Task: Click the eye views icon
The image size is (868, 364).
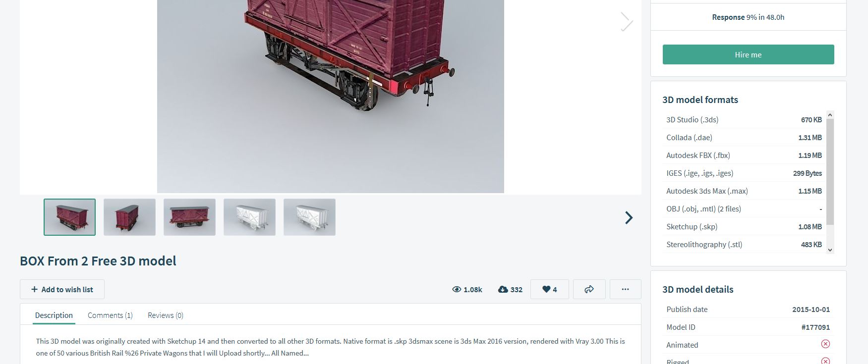Action: click(x=457, y=289)
